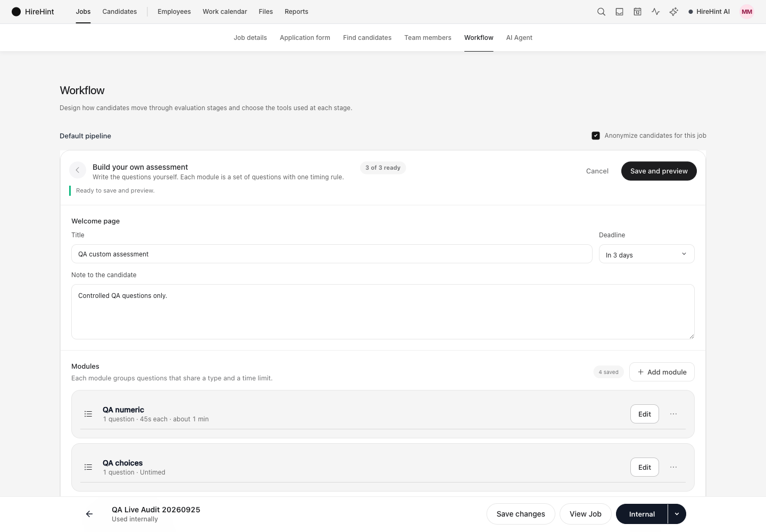
Task: Grab the reorder handle of QA choices module
Action: click(88, 467)
